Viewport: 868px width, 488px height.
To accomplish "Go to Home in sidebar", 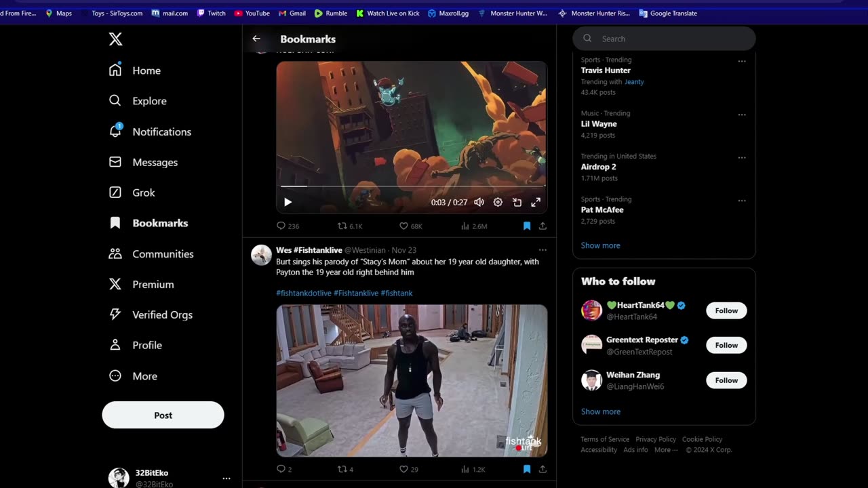I will coord(135,70).
